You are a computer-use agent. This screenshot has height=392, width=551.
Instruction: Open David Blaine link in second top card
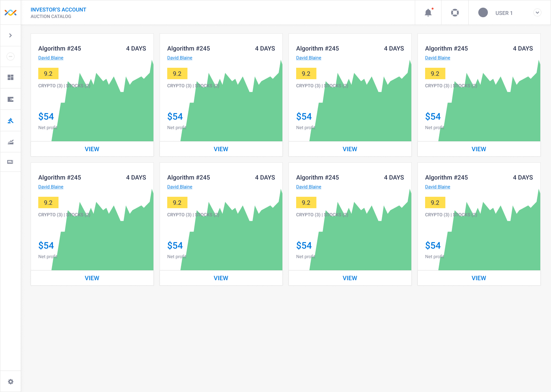click(x=180, y=58)
